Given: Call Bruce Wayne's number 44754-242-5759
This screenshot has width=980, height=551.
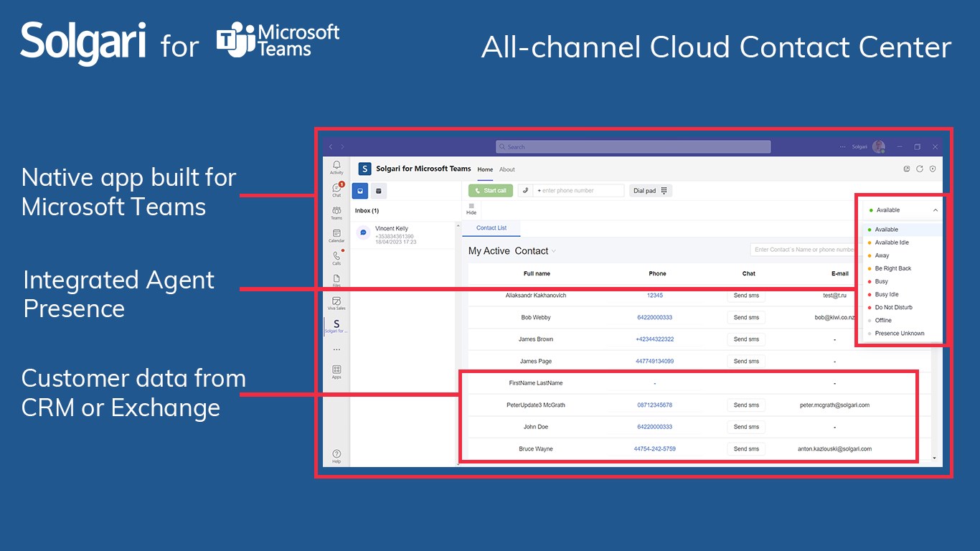Looking at the screenshot, I should [654, 449].
